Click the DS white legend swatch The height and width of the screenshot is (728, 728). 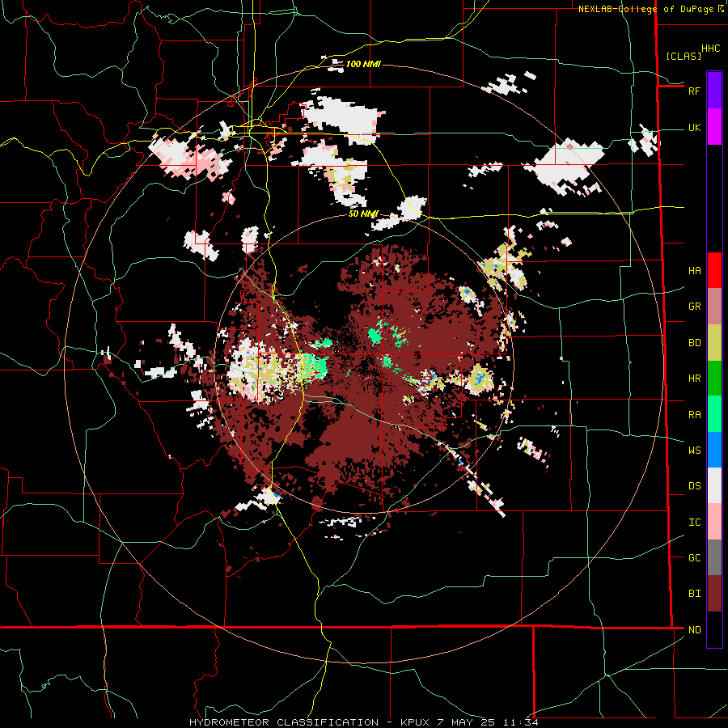coord(714,486)
